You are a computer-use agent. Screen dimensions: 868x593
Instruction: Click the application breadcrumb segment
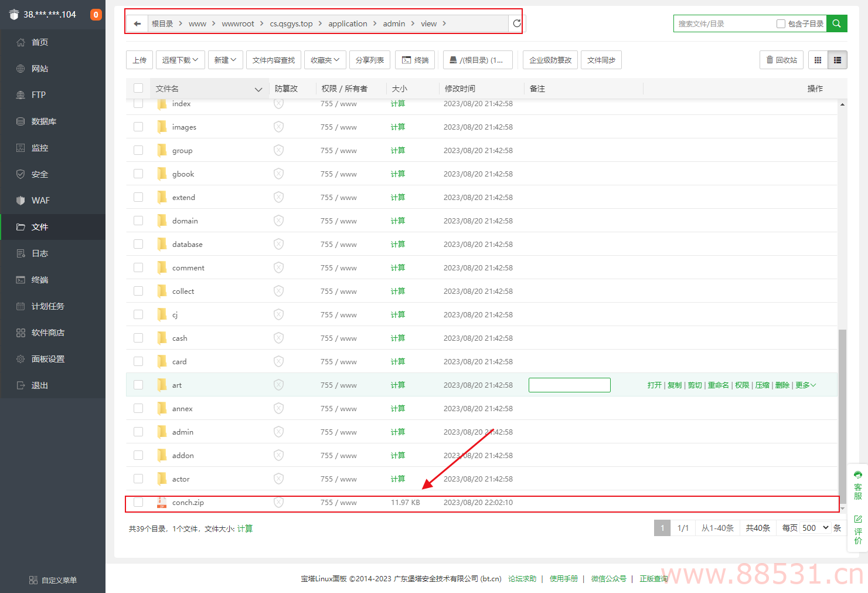[x=348, y=23]
